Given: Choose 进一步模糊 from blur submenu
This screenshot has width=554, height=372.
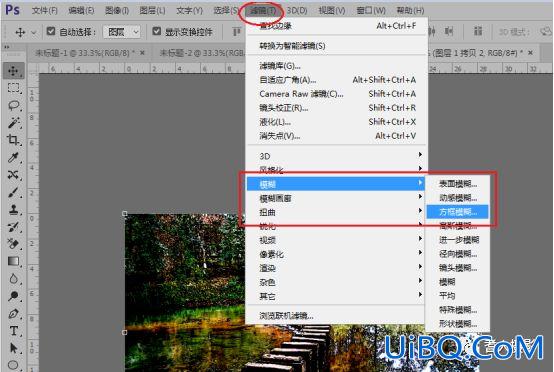Looking at the screenshot, I should point(458,240).
